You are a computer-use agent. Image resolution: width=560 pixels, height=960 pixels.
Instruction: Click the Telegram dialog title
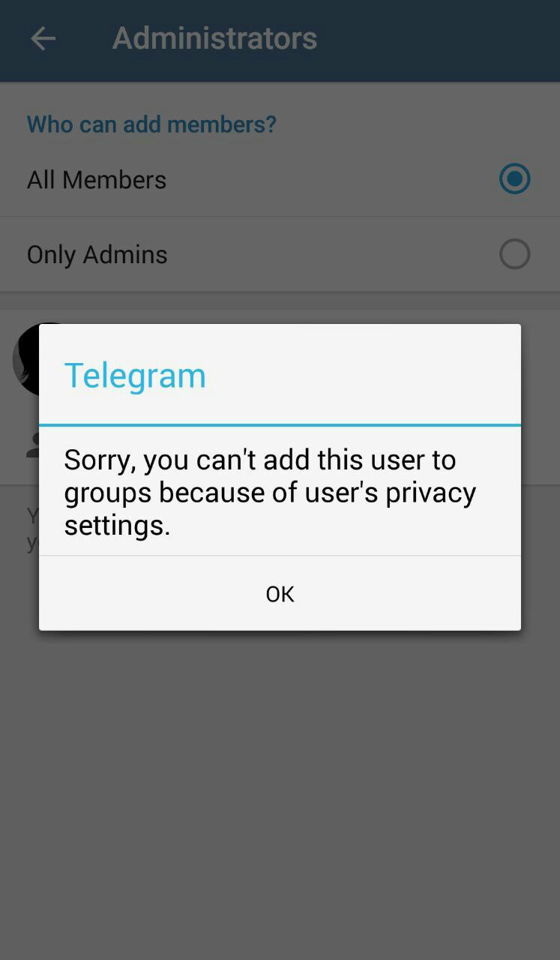click(135, 375)
